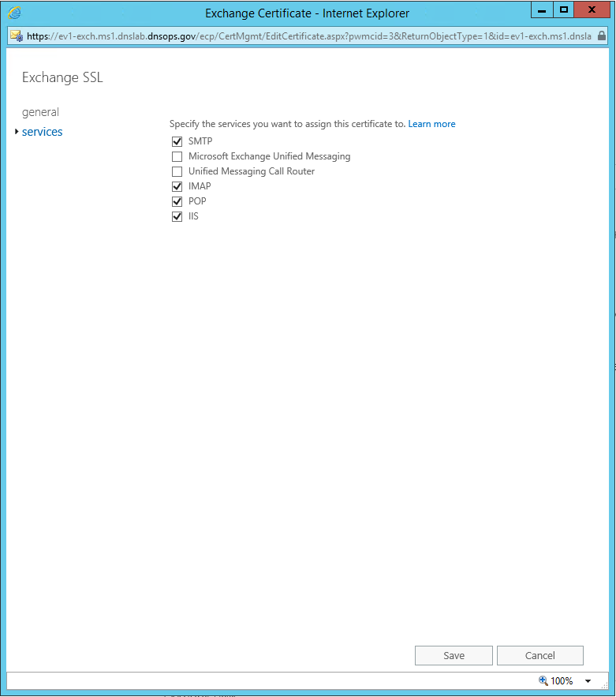Close the Exchange Certificate window

595,10
